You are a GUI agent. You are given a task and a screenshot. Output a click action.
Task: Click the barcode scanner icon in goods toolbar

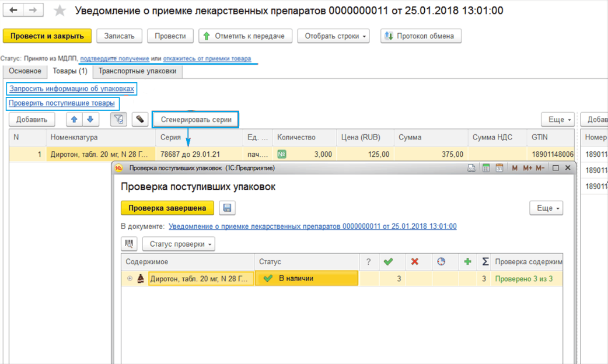pyautogui.click(x=139, y=120)
